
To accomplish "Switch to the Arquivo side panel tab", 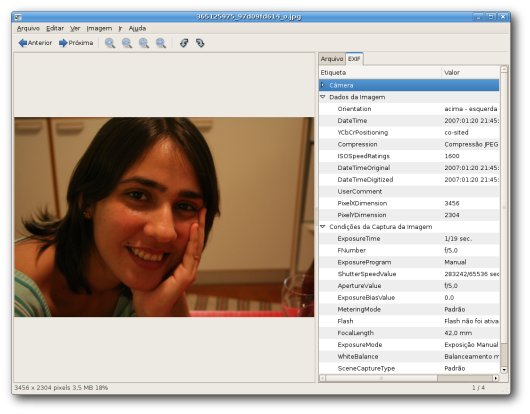I will point(332,59).
